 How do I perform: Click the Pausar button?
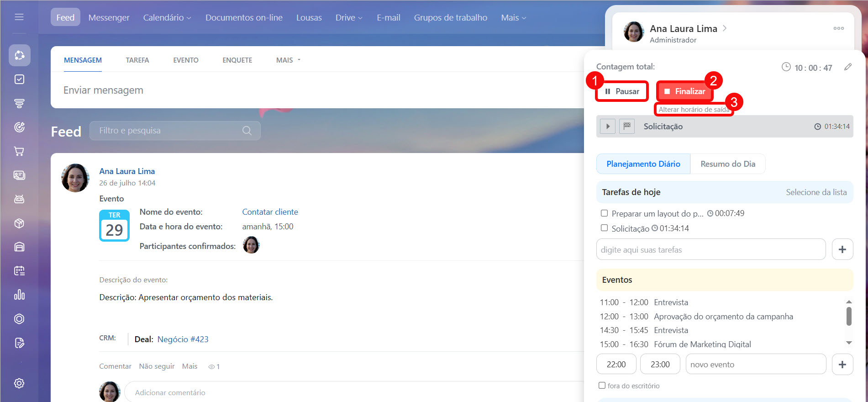622,91
